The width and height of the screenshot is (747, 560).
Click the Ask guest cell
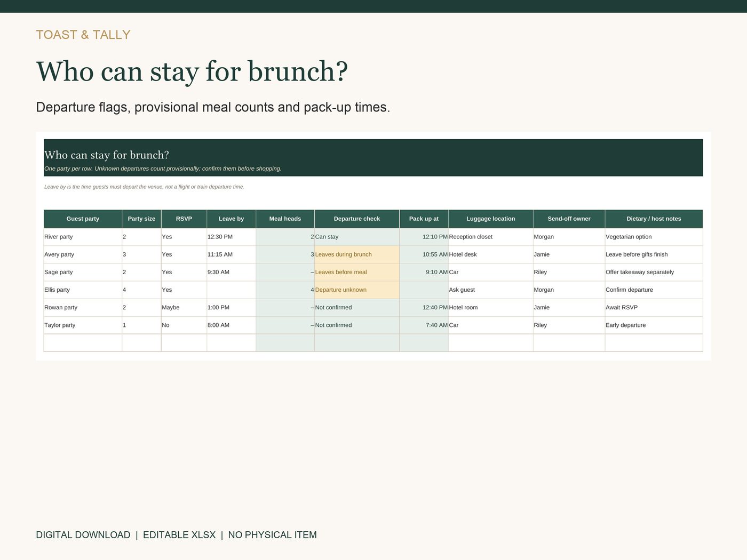click(x=491, y=290)
